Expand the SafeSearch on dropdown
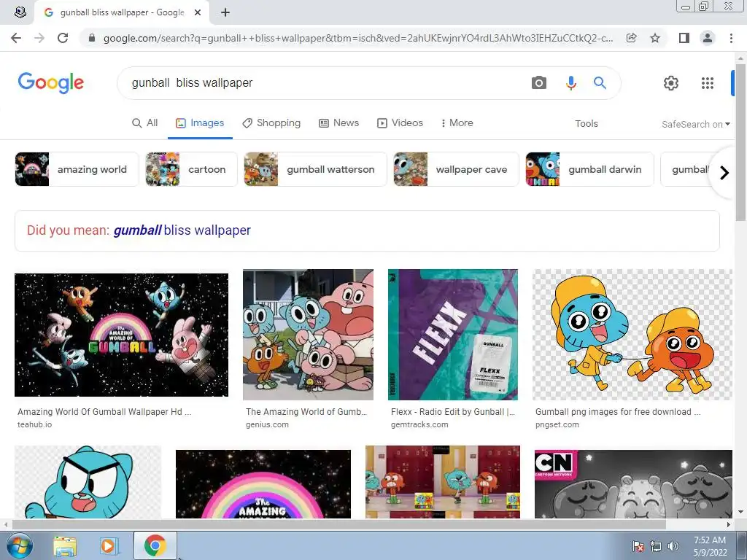The height and width of the screenshot is (560, 747). [x=695, y=124]
